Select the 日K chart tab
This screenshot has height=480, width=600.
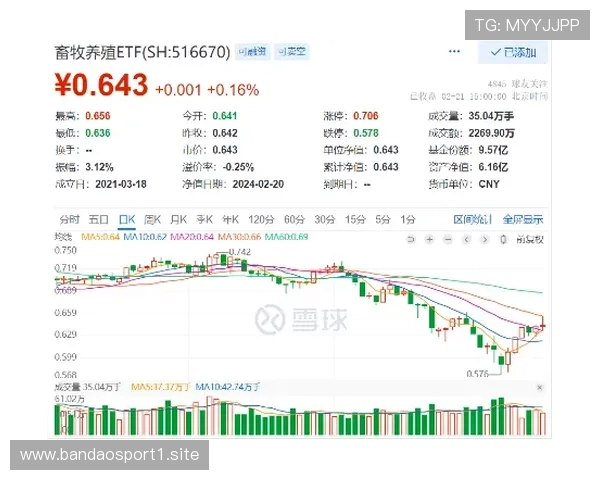coord(127,220)
